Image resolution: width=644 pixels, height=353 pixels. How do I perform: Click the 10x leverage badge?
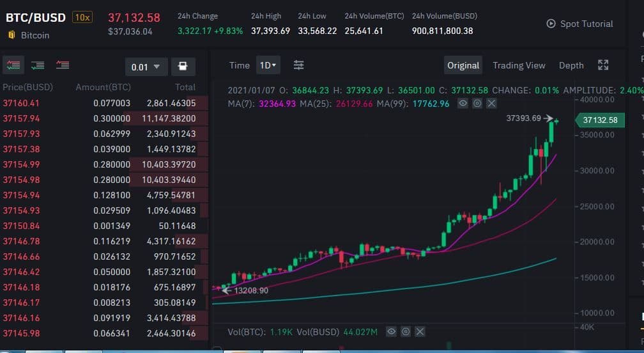(x=82, y=17)
